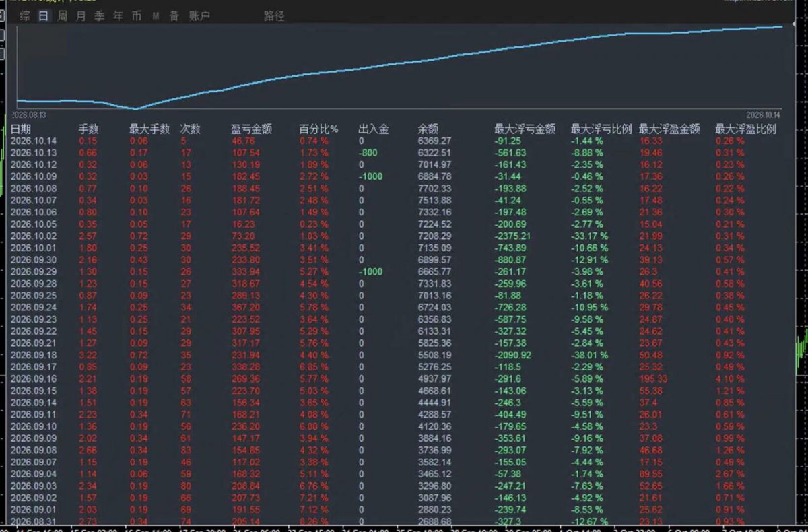Viewport: 808px width, 532px height.
Task: Click profit amount 333.94
Action: (245, 271)
